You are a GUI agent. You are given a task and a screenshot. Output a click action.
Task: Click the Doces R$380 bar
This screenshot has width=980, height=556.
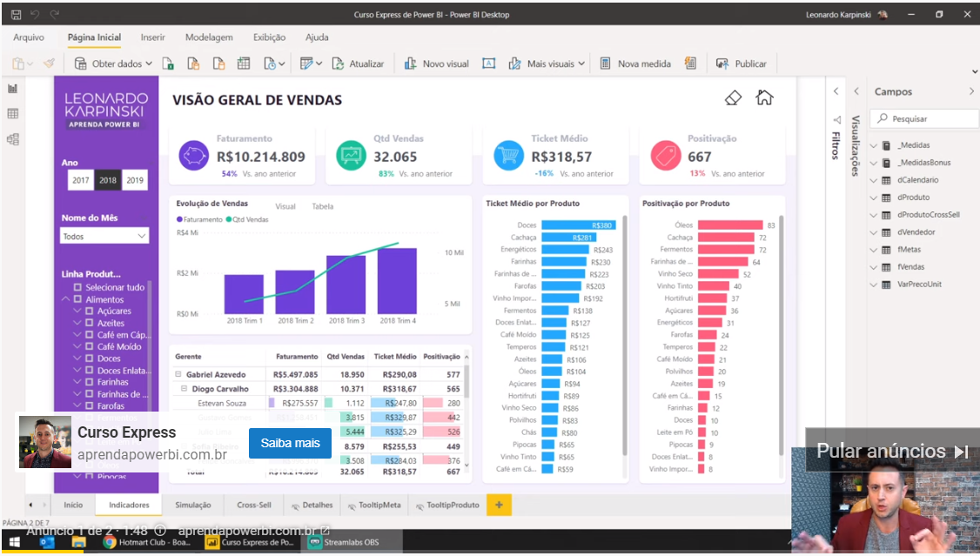tap(579, 225)
